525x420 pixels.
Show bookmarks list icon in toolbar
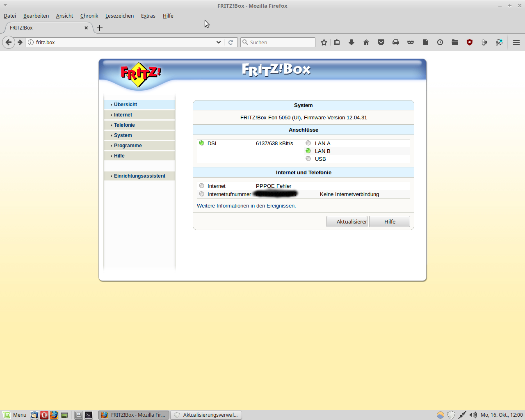[x=337, y=42]
